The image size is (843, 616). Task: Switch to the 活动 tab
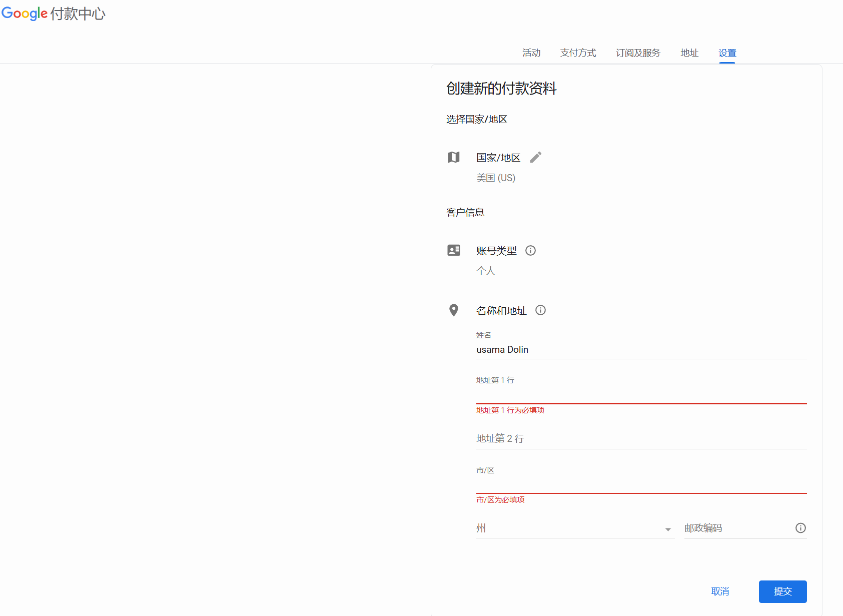click(531, 53)
